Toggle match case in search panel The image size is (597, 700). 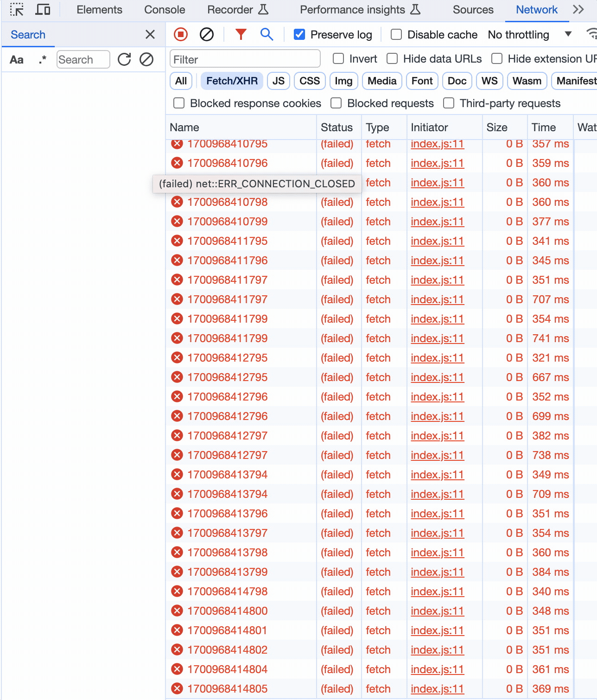point(17,59)
